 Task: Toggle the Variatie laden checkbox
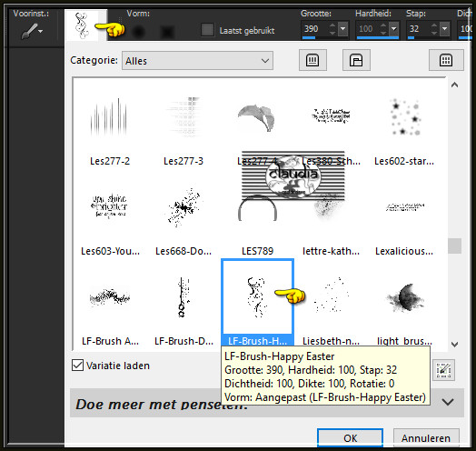tap(78, 366)
